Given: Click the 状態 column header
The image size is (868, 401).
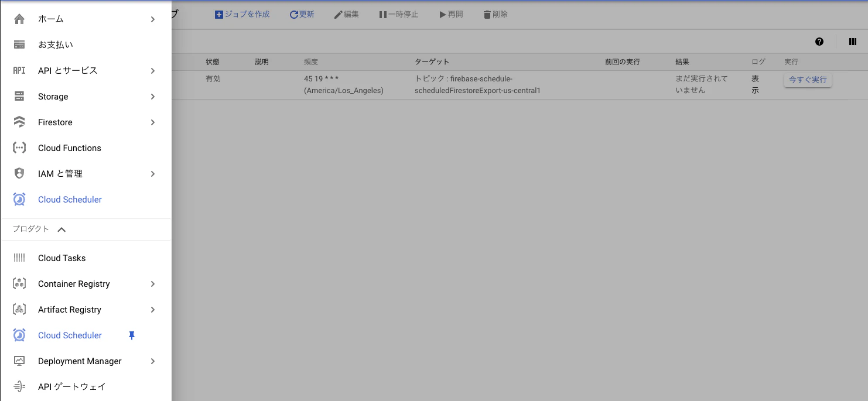Looking at the screenshot, I should point(213,62).
